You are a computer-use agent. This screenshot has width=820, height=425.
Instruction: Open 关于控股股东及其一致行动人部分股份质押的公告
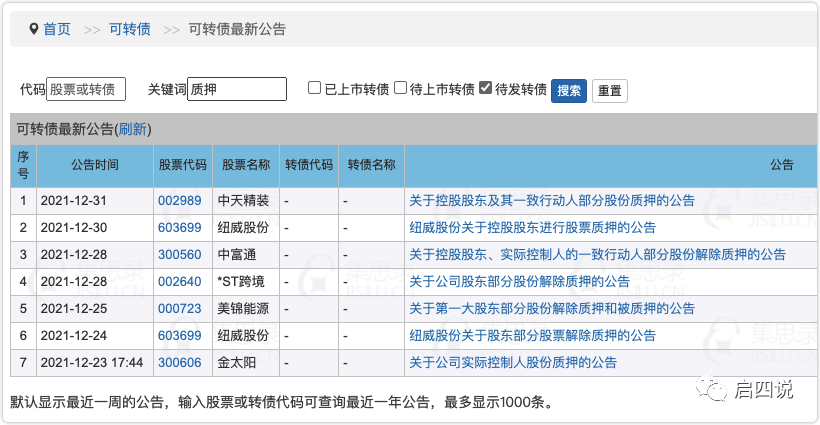[x=552, y=201]
